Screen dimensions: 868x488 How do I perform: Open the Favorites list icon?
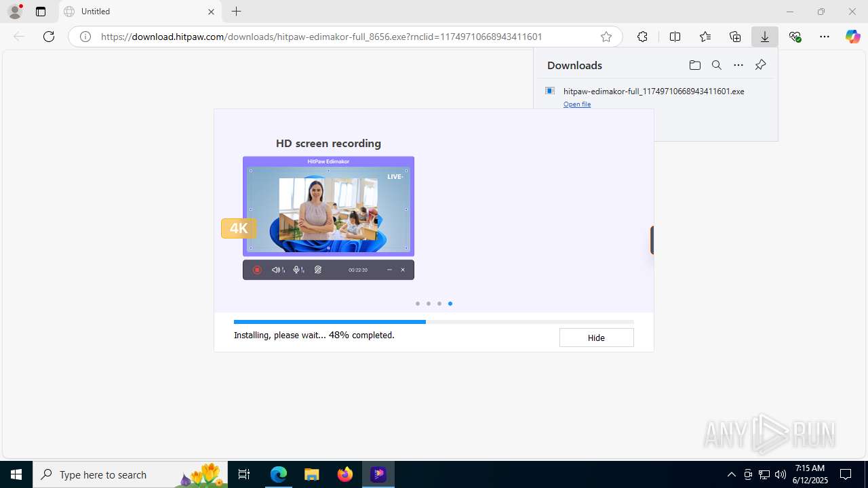pyautogui.click(x=705, y=37)
